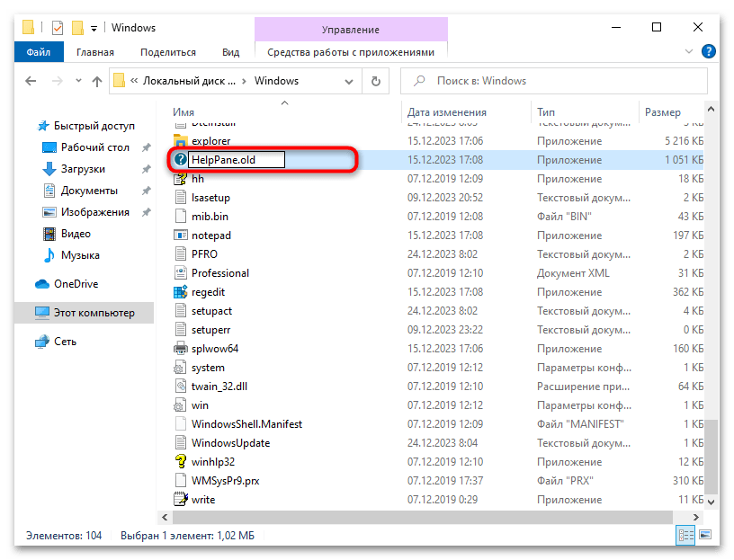Viewport: 734px width, 560px height.
Task: Click the new folder quick access icon
Action: [78, 28]
